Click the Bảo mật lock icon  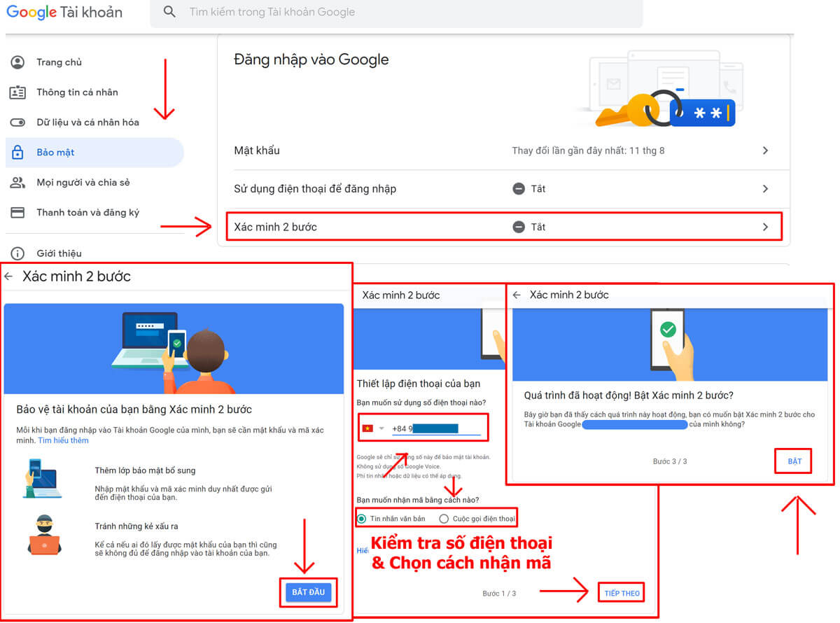pos(17,153)
